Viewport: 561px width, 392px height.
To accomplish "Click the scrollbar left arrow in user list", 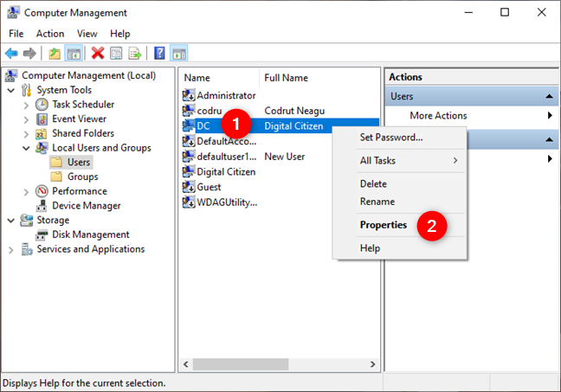I will (x=185, y=364).
